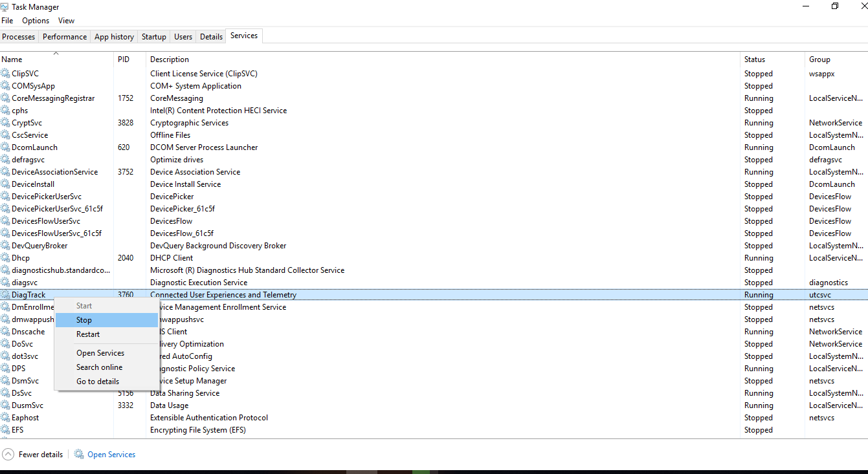Select the DeviceAssociationService row
The image size is (868, 474).
point(55,172)
